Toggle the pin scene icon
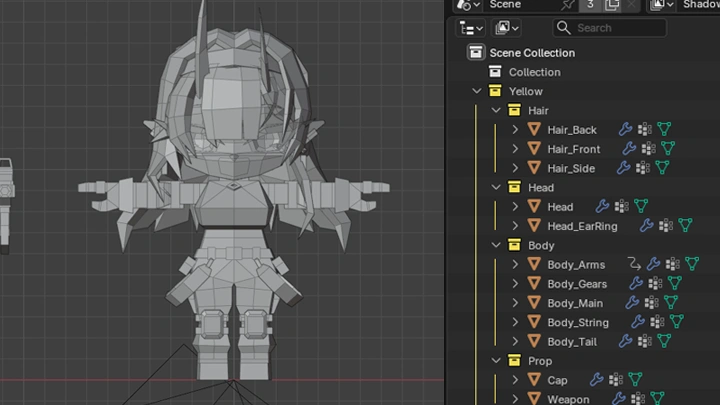Viewport: 720px width, 405px height. 568,5
